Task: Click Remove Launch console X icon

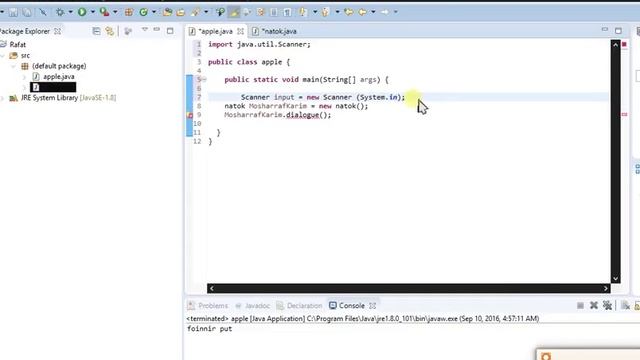Action: coord(594,305)
